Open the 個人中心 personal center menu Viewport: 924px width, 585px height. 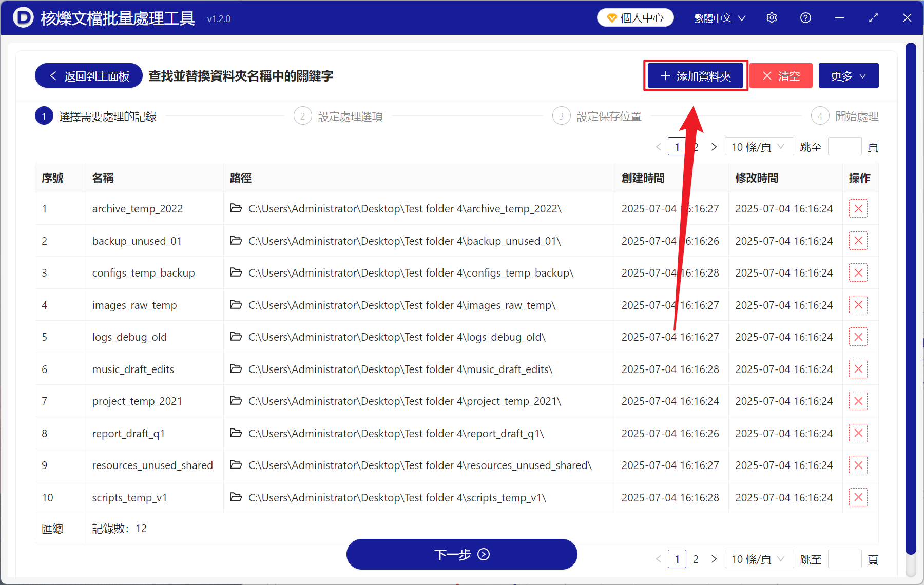[x=635, y=17]
